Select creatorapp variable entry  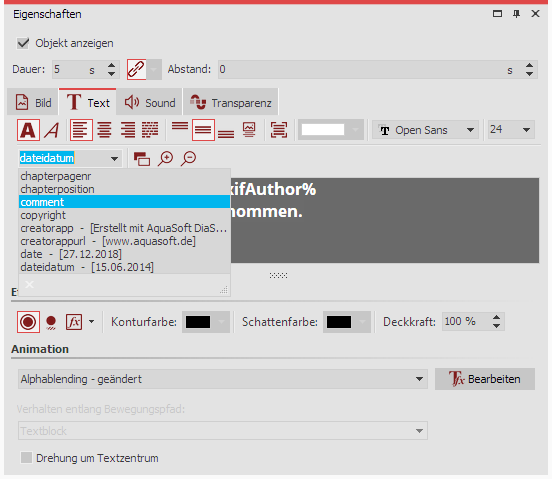click(125, 228)
